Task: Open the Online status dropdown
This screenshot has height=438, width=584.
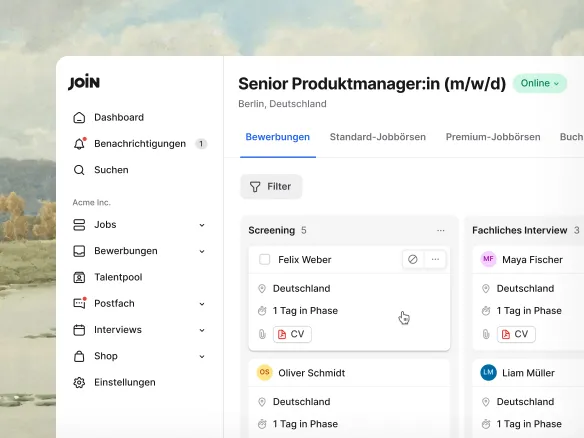Action: coord(540,83)
